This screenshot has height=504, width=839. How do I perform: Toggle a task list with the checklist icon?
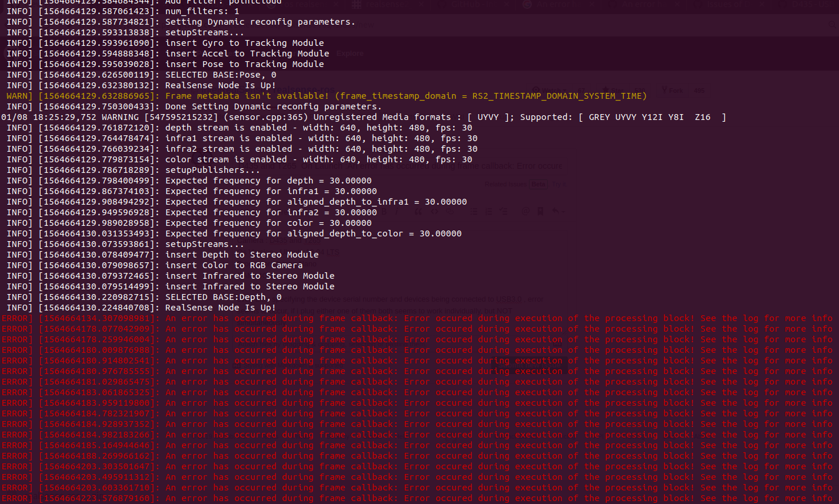pyautogui.click(x=504, y=212)
